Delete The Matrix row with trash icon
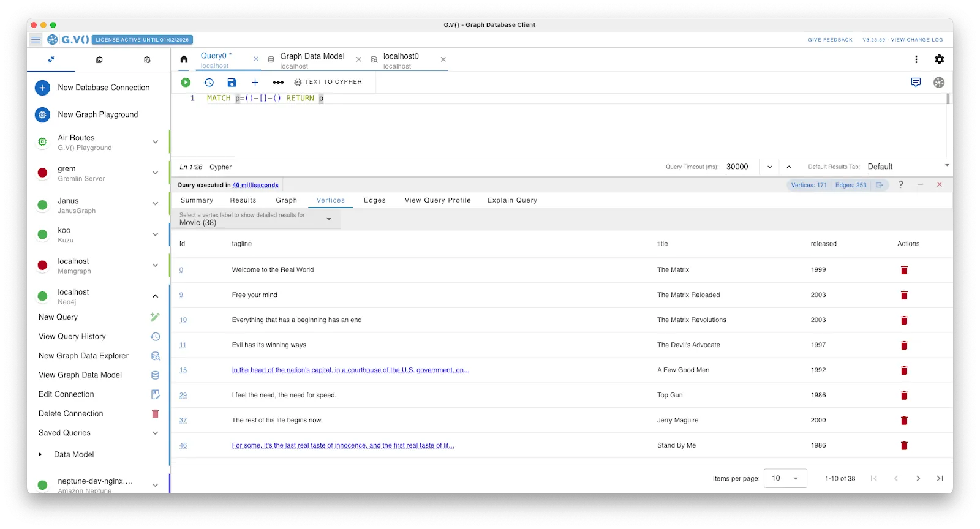This screenshot has width=980, height=529. pos(904,270)
